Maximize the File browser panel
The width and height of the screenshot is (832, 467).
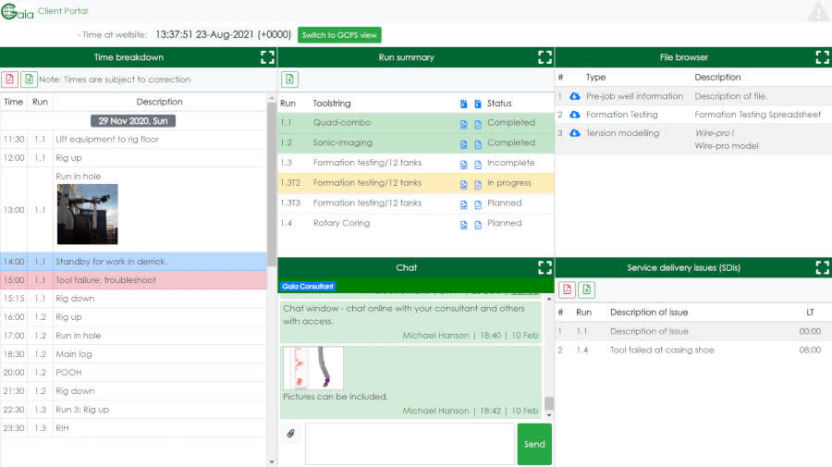(x=822, y=57)
